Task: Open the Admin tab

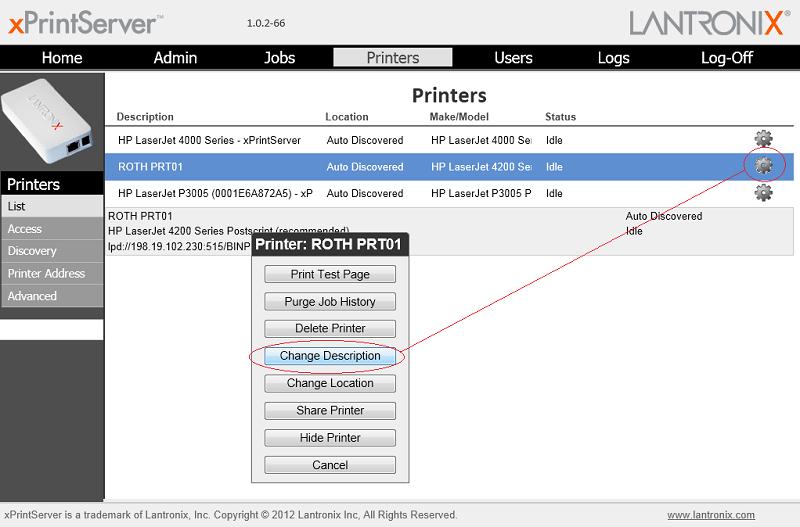Action: coord(175,58)
